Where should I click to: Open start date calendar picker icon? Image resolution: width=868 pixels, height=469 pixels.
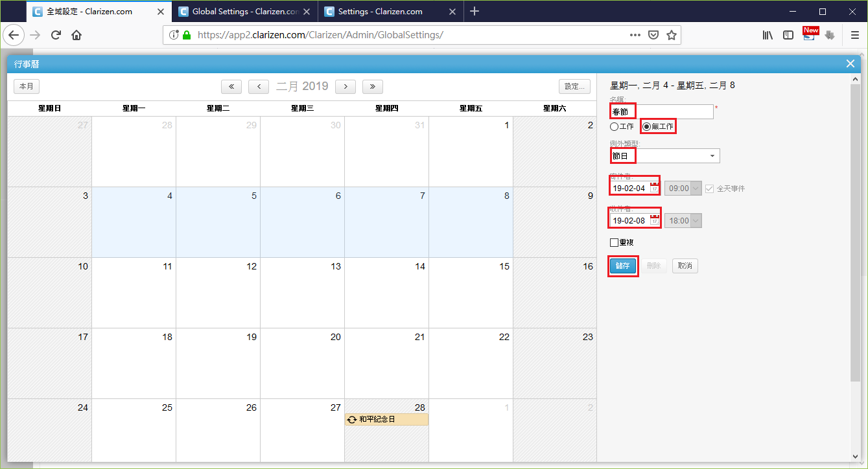click(x=655, y=188)
